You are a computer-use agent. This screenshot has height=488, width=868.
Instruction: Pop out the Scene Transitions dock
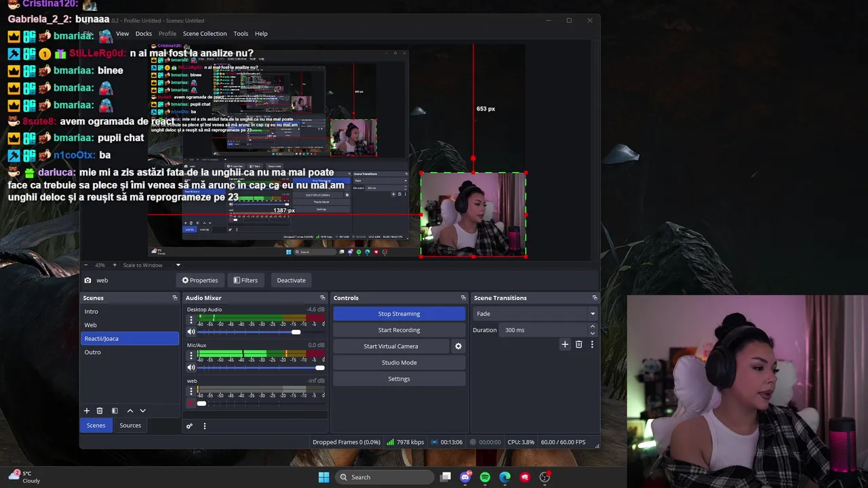point(595,298)
